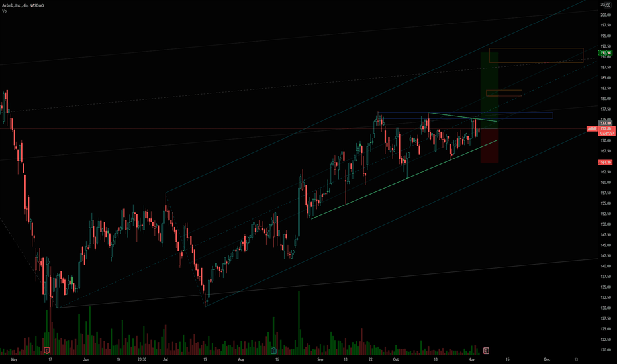Select the small orange rectangle near 181
617x364 pixels.
504,93
